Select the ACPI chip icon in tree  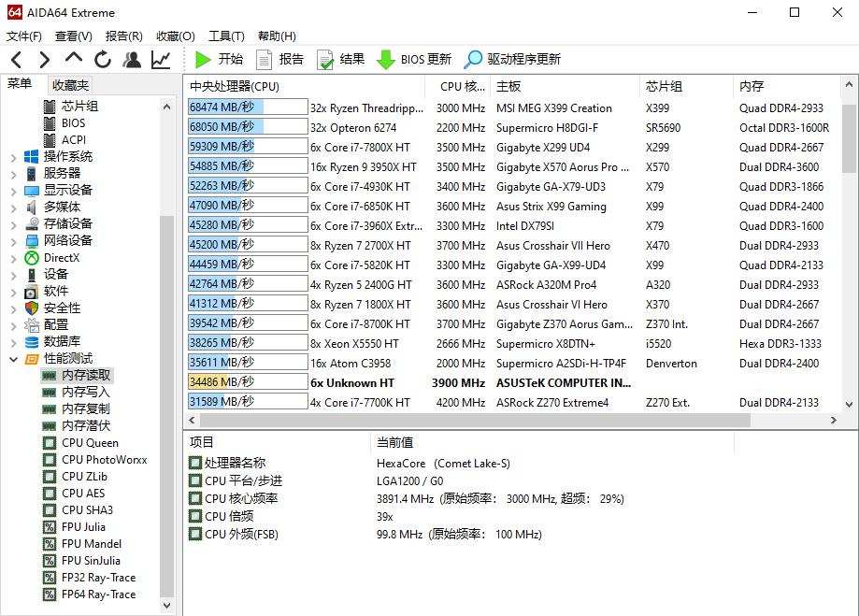[50, 140]
